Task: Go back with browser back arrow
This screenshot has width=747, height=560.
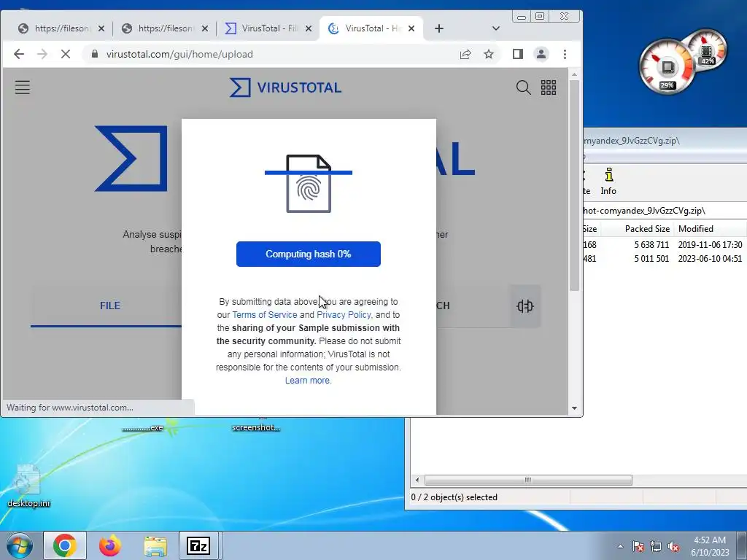Action: 18,54
